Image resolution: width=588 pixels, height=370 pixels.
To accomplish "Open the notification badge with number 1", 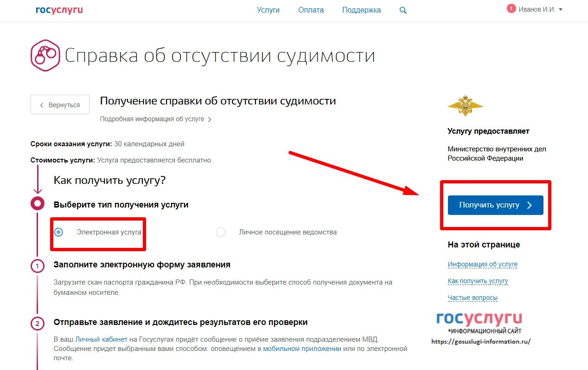I will 511,9.
